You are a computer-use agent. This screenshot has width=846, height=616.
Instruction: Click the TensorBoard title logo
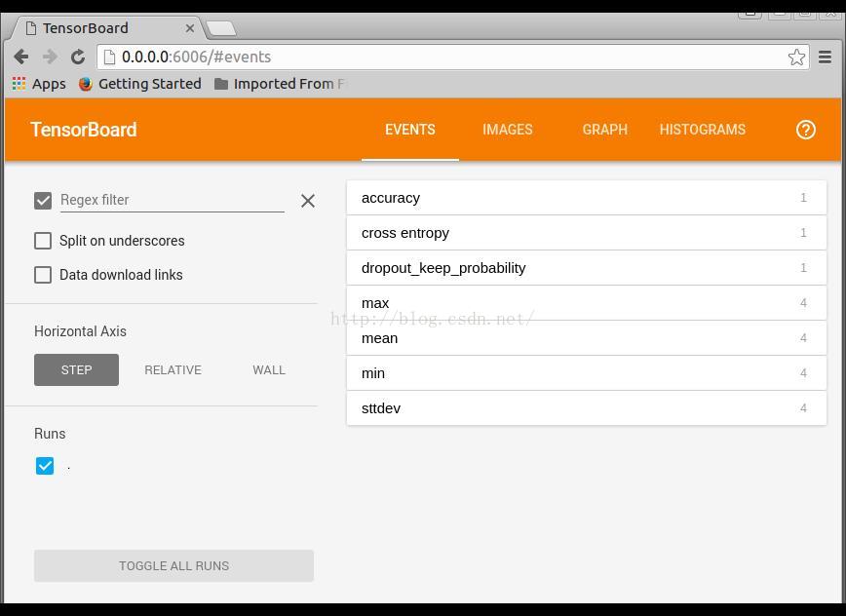tap(84, 130)
